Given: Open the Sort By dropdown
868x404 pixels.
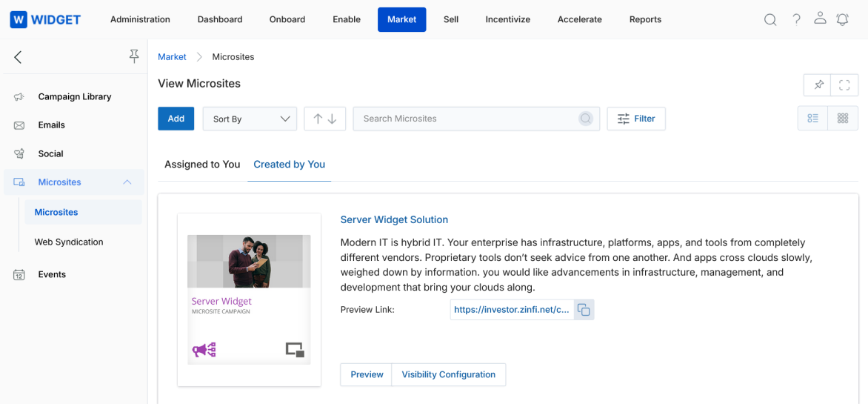Looking at the screenshot, I should [250, 119].
